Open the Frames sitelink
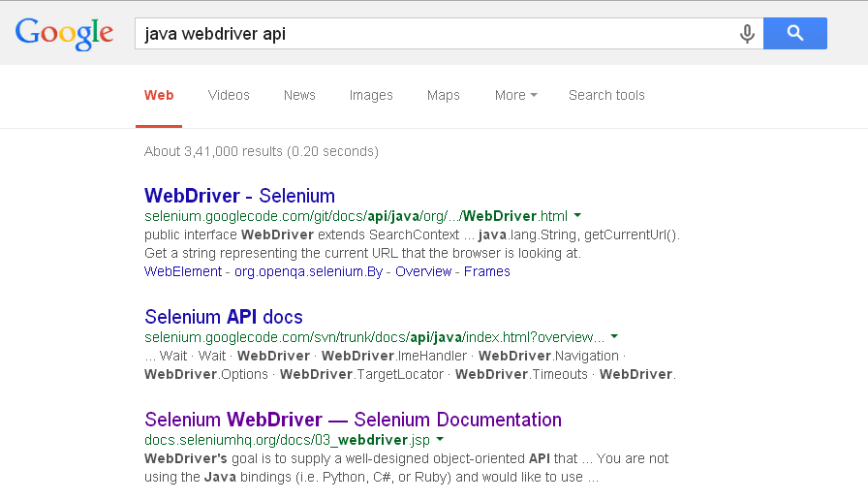The width and height of the screenshot is (868, 500). [x=487, y=272]
